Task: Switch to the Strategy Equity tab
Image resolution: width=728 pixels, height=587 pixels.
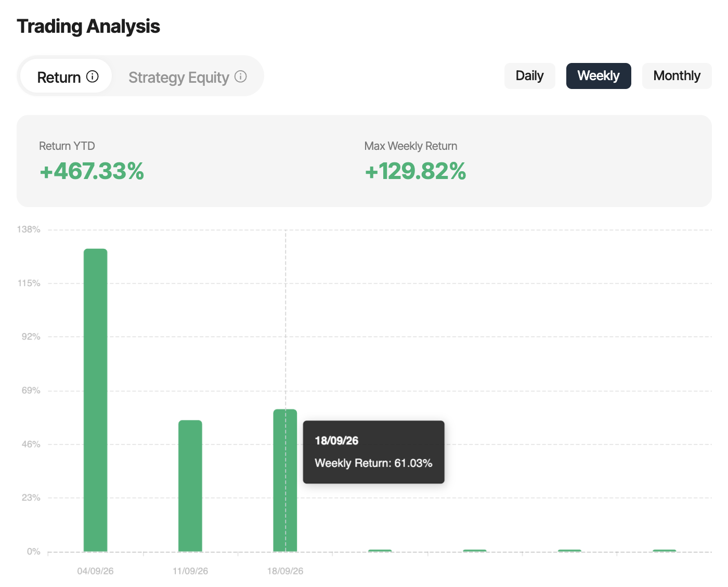Action: 187,76
